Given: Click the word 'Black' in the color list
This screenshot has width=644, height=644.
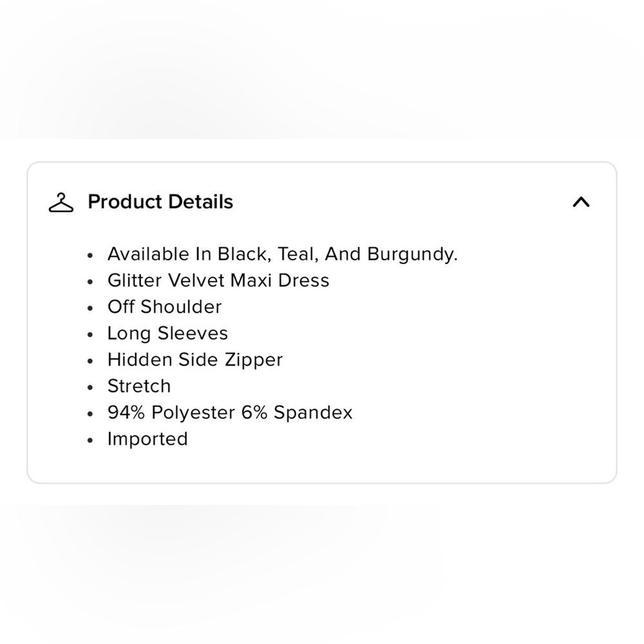Looking at the screenshot, I should pyautogui.click(x=242, y=254).
